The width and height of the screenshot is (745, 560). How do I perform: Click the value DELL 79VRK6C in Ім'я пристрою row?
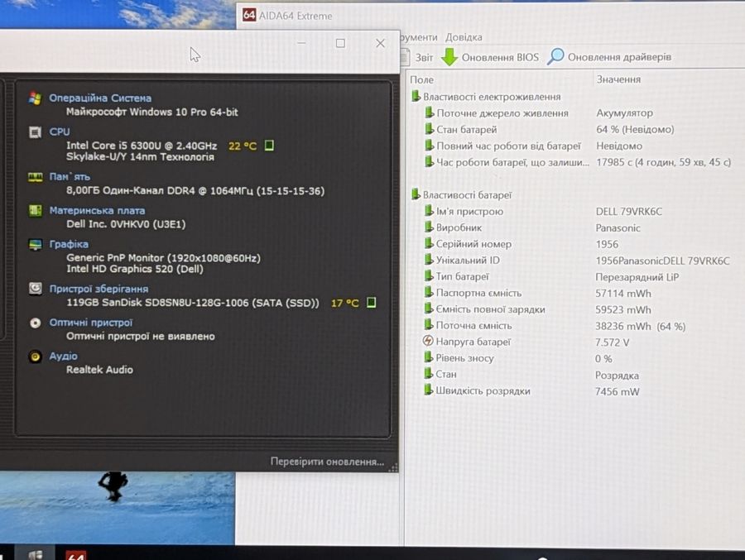[628, 212]
